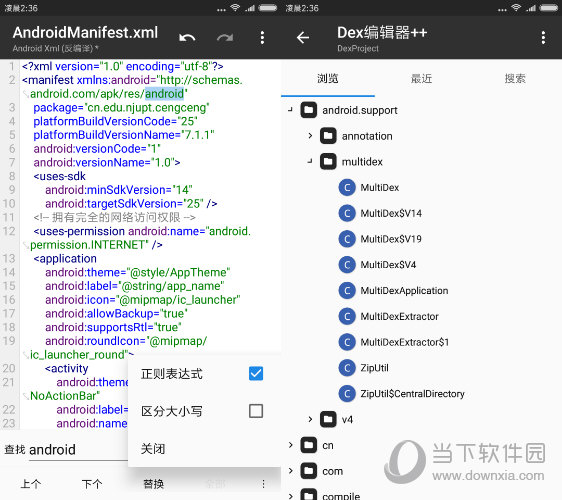Redo the edit in AndroidManifest.xml
Image resolution: width=562 pixels, height=500 pixels.
(x=225, y=37)
